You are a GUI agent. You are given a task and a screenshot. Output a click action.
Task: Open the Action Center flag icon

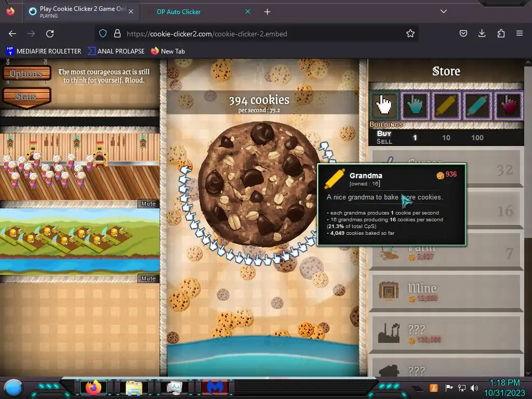coord(449,388)
